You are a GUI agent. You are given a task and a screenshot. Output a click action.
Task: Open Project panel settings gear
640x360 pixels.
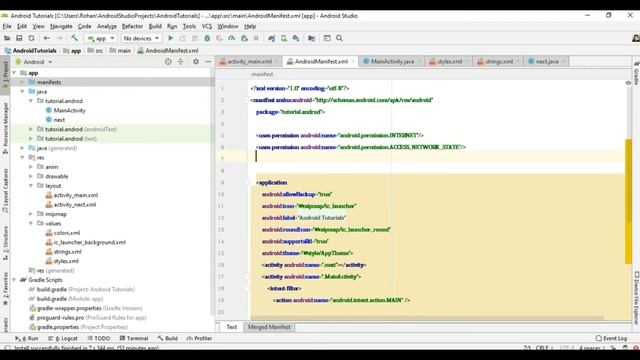coord(196,62)
